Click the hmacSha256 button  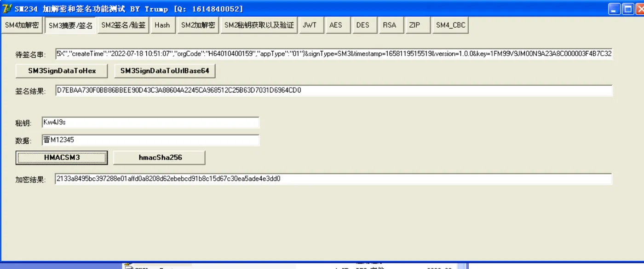[x=160, y=158]
